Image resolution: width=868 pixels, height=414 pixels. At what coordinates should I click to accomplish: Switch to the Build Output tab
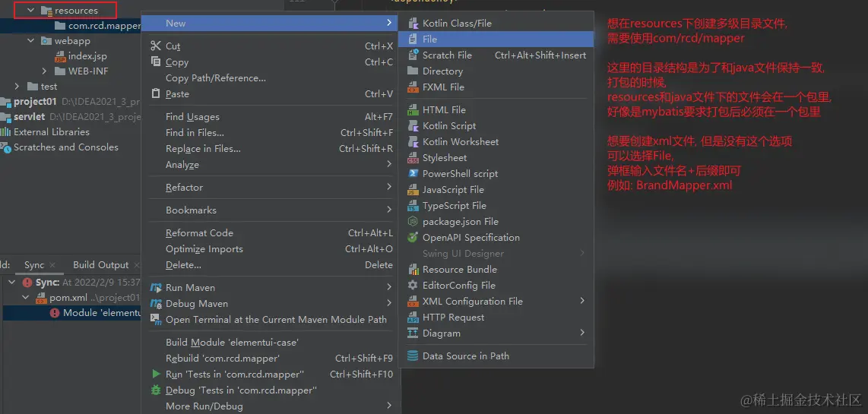click(101, 265)
